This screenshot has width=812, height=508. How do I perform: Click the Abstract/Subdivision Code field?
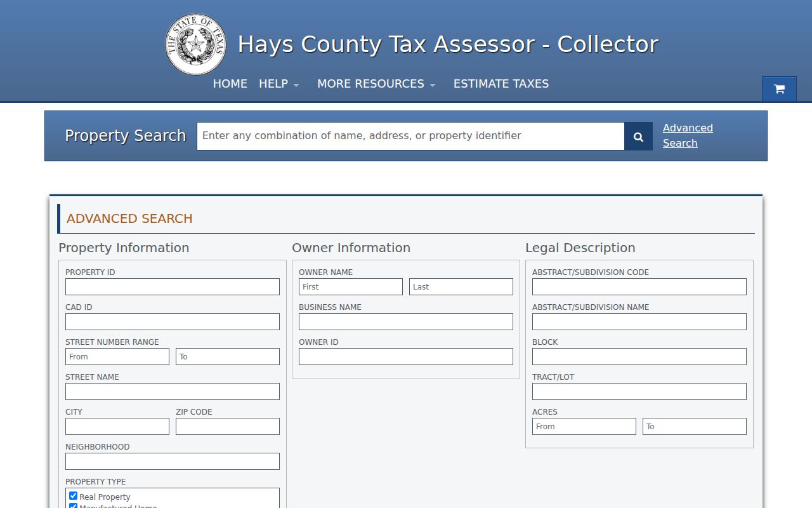(x=639, y=286)
